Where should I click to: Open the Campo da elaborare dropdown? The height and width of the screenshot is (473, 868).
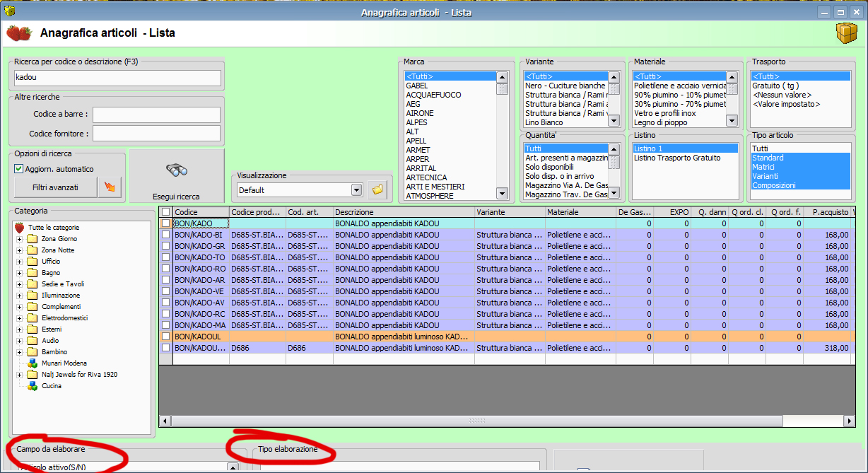point(233,467)
